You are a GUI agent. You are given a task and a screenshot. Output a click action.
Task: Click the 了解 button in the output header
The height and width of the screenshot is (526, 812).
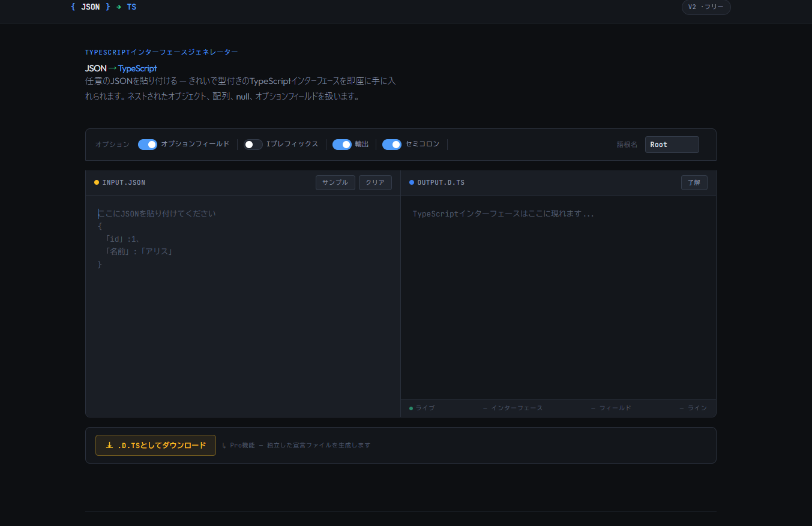(694, 182)
